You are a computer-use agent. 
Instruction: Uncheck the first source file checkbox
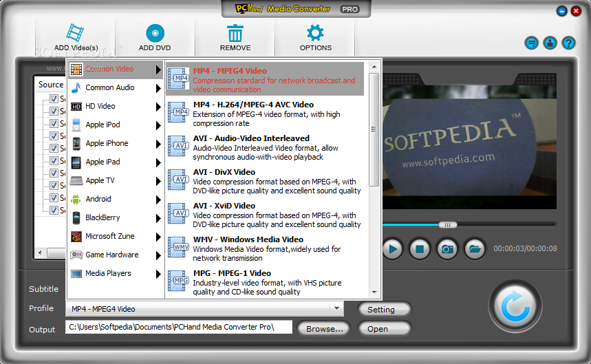[x=54, y=98]
